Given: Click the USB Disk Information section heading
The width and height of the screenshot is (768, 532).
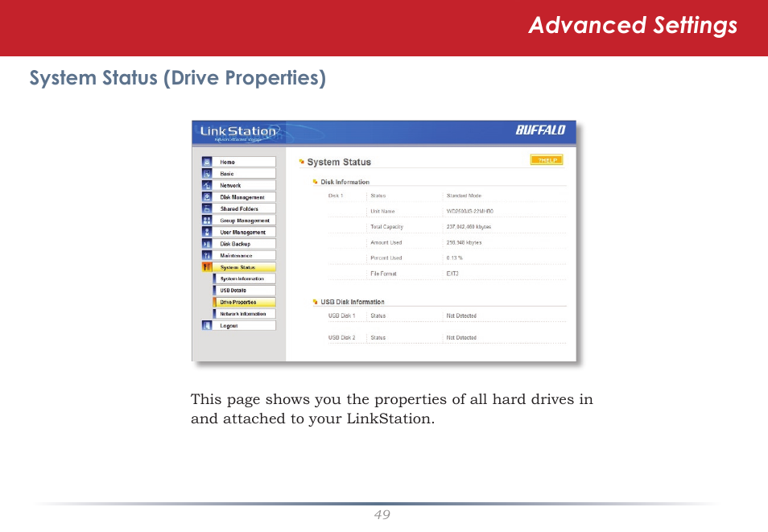Looking at the screenshot, I should point(352,302).
